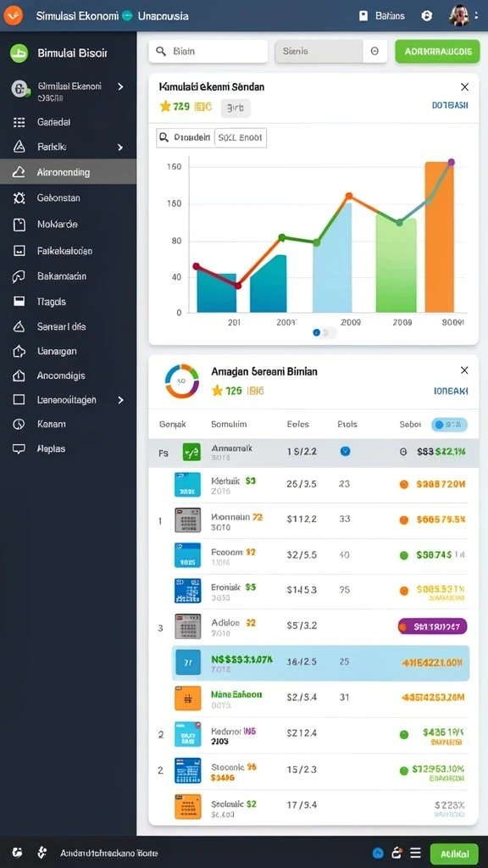This screenshot has width=488, height=868.
Task: Expand the Rarldk sidebar submenu arrow
Action: tap(120, 147)
